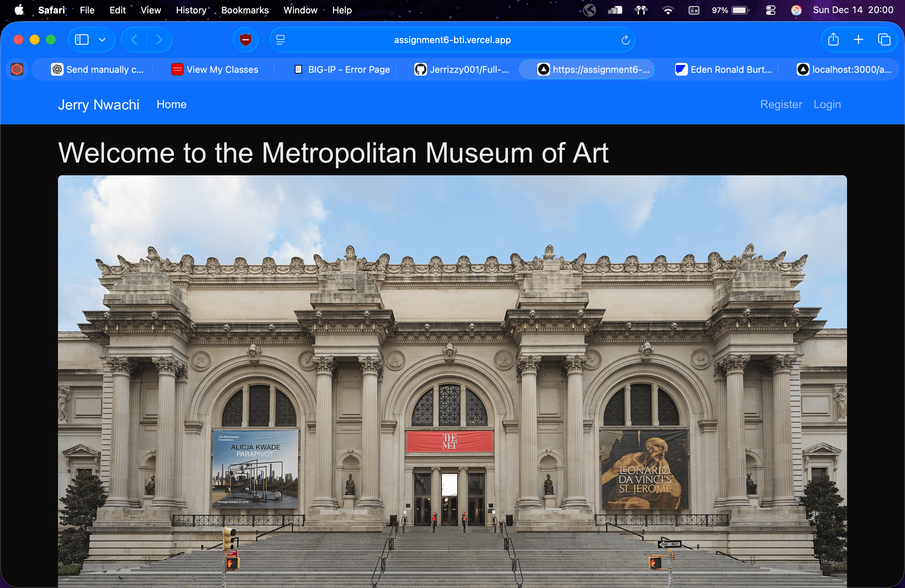Open Control Center icon in menu bar
The image size is (905, 588).
[x=770, y=10]
